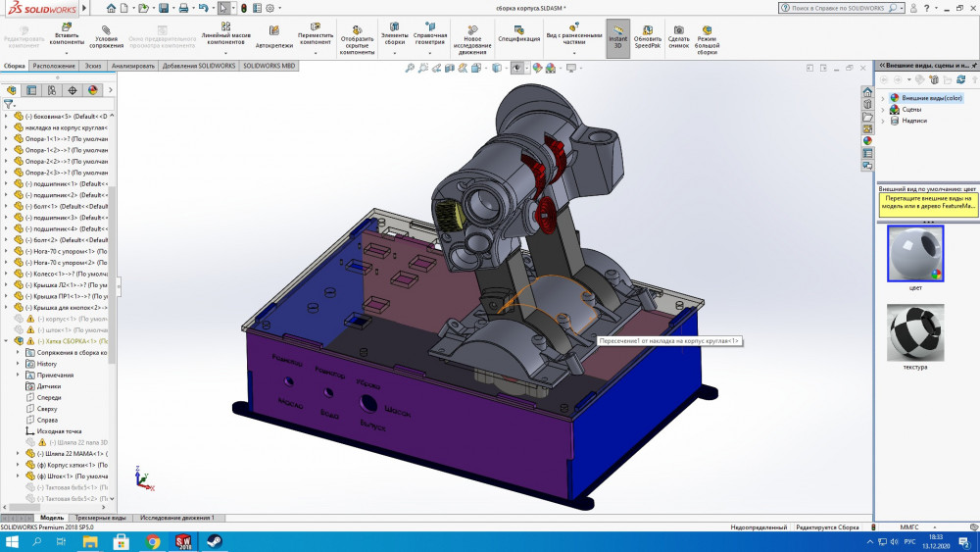The height and width of the screenshot is (552, 980).
Task: Click Вставить компоненты (Insert Components) icon
Action: tap(67, 33)
